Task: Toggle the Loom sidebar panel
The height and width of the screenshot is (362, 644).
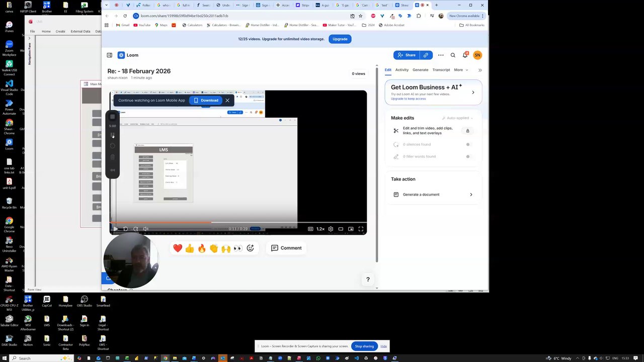Action: 109,55
